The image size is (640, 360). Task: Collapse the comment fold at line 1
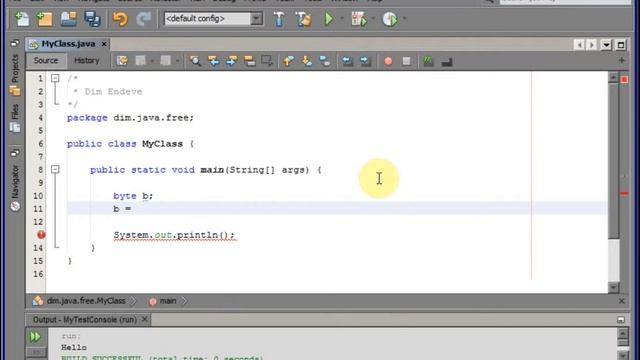[55, 78]
